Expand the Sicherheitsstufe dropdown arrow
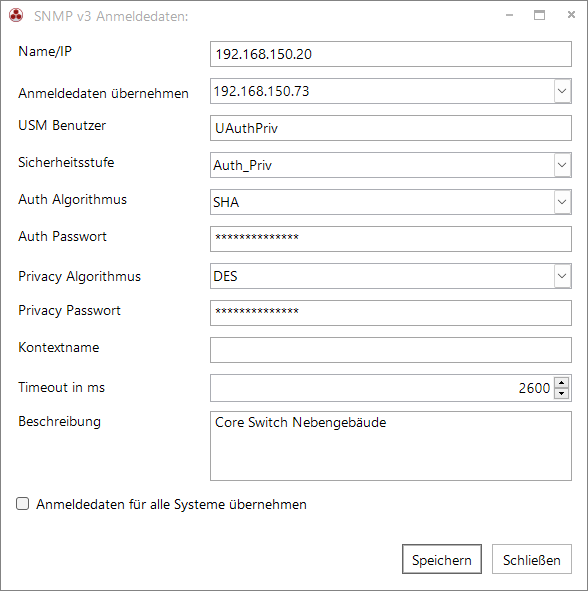 (562, 165)
